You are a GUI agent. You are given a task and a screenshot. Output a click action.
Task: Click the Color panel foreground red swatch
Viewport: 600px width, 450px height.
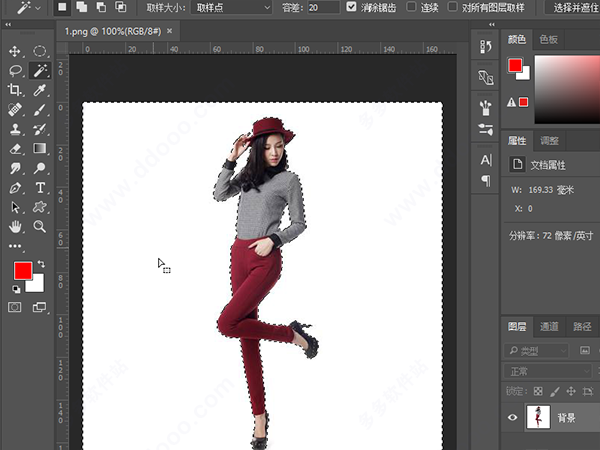click(515, 65)
